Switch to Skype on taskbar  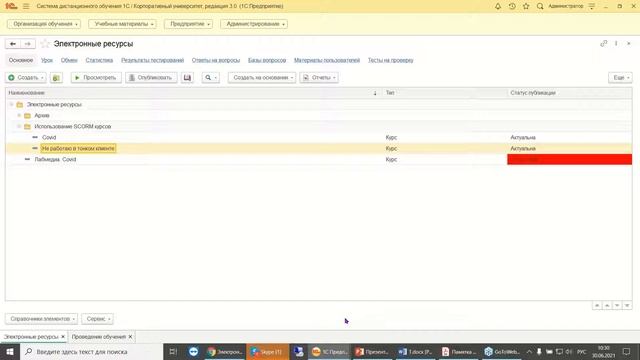[x=267, y=351]
